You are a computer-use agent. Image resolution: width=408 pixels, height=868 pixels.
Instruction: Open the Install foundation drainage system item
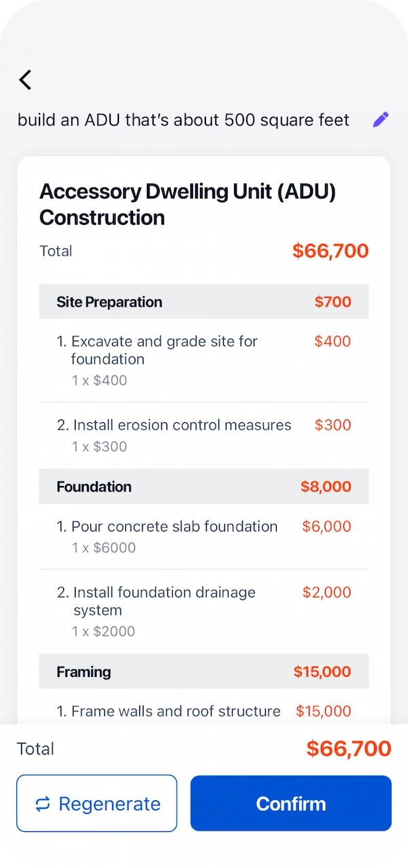[164, 601]
